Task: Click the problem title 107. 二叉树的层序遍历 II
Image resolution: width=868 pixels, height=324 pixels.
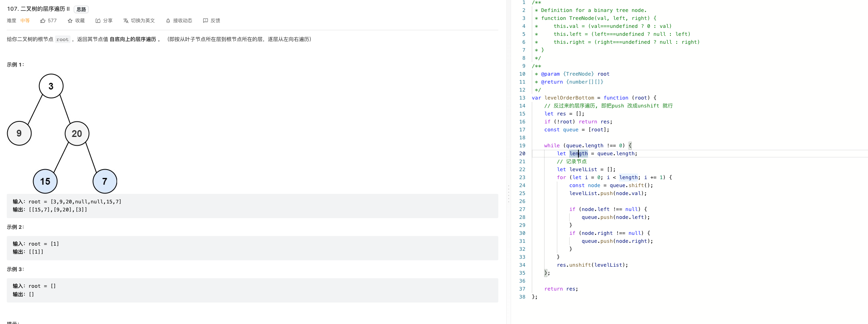Action: 38,9
